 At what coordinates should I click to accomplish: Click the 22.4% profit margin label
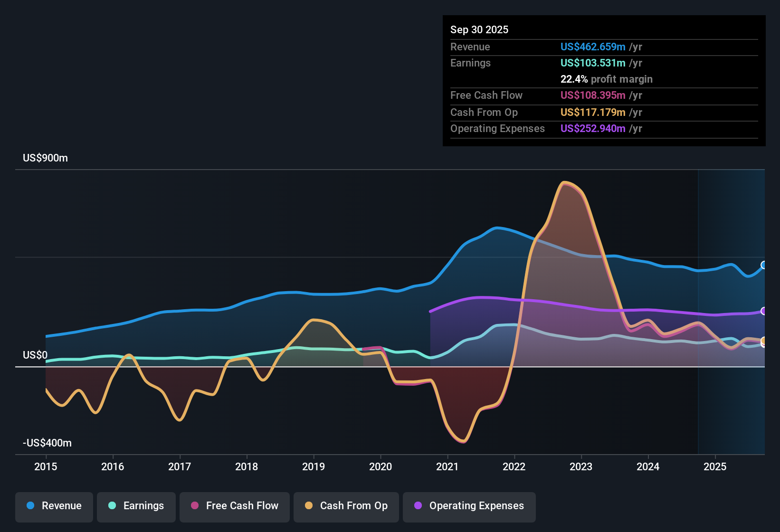[x=607, y=79]
